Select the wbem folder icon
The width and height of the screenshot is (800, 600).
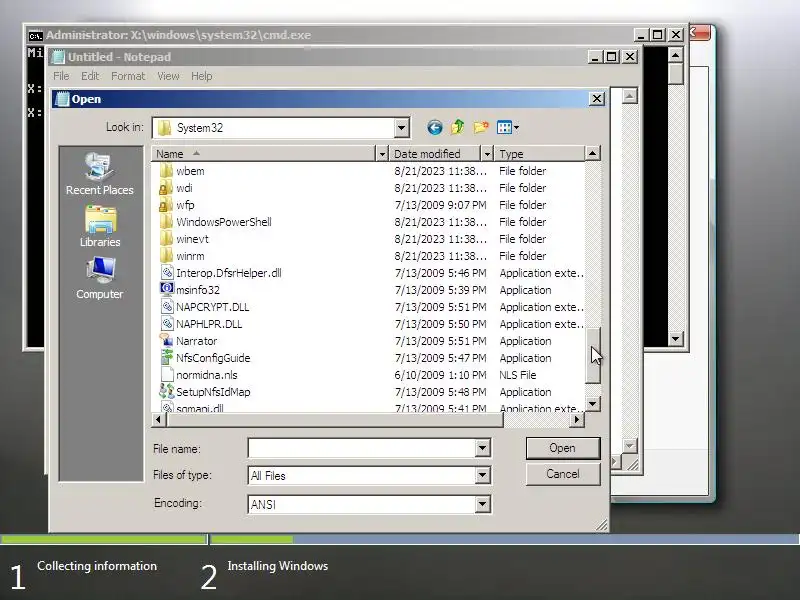coord(166,170)
